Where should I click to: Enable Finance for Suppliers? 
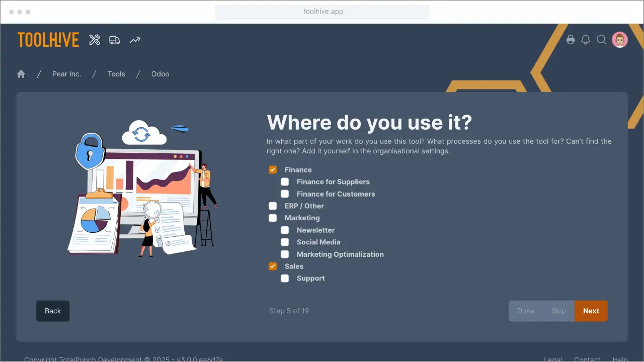point(285,182)
